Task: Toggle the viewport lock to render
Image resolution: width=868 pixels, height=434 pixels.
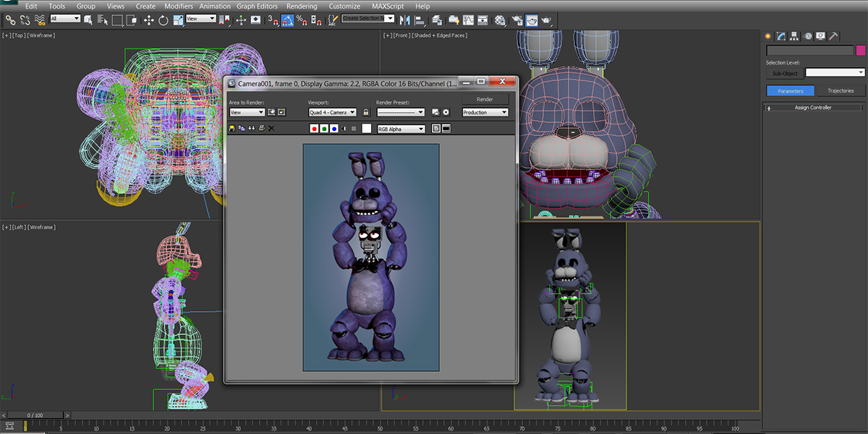Action: 366,112
